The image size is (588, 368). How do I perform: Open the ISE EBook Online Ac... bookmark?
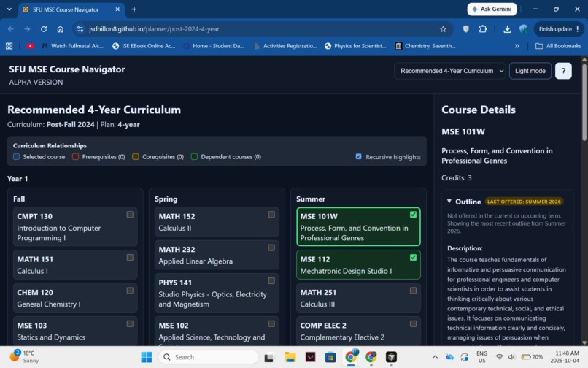tap(144, 46)
